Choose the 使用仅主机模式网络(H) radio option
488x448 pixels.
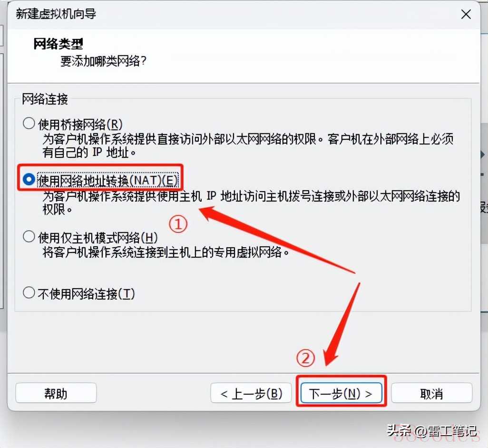(x=29, y=237)
